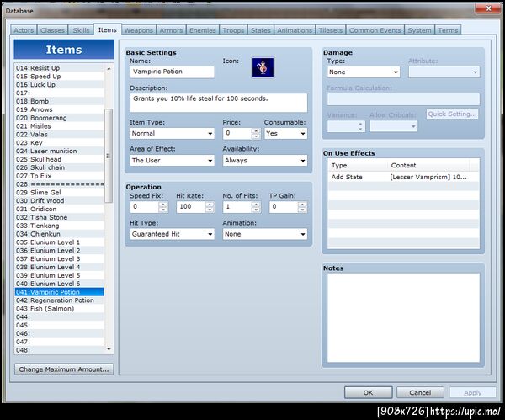Increase Price with the up arrow

(x=256, y=130)
